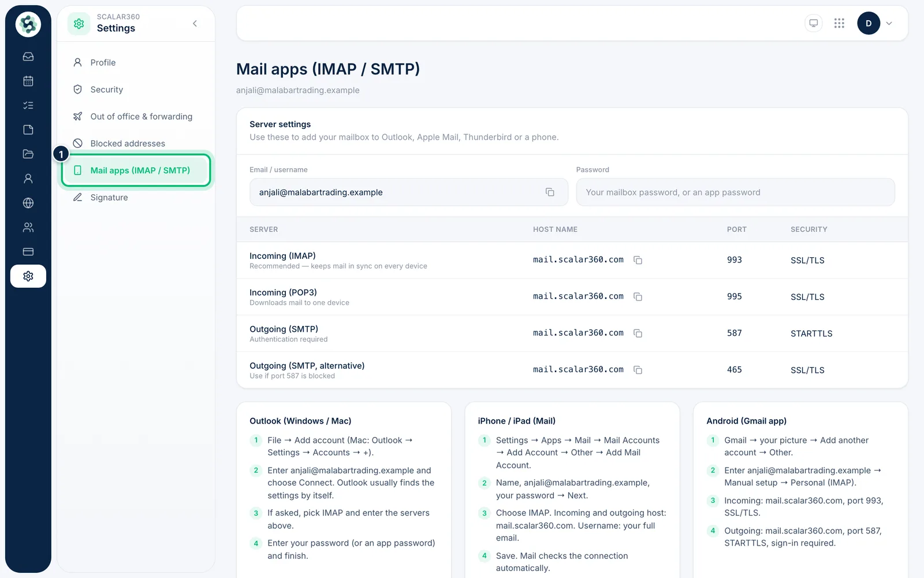Click the monitor display icon in top bar
The height and width of the screenshot is (578, 924).
click(813, 23)
